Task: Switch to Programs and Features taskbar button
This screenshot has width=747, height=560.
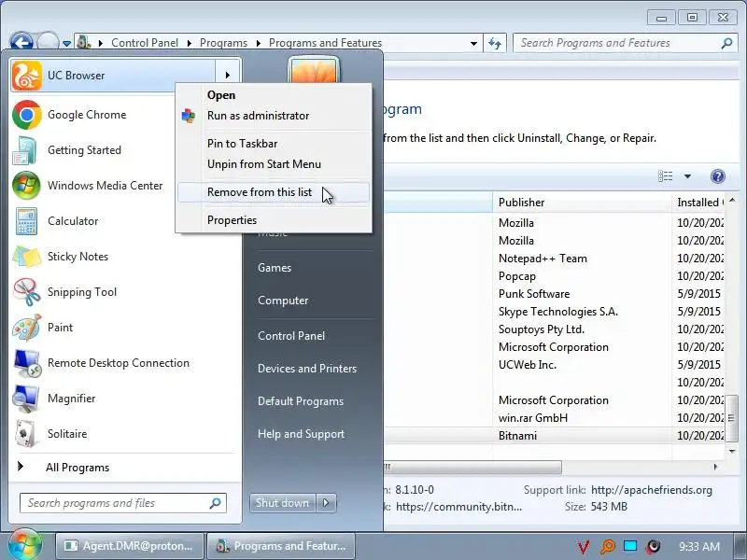Action: coord(281,546)
